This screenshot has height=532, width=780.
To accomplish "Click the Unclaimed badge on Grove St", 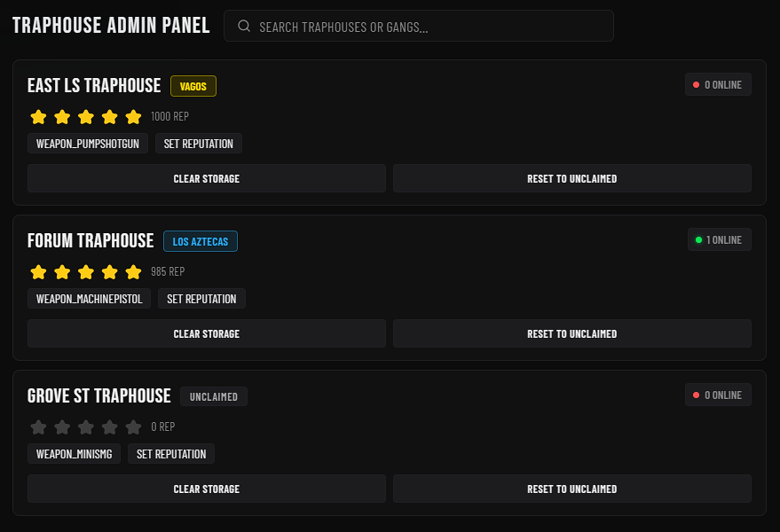I will (213, 396).
